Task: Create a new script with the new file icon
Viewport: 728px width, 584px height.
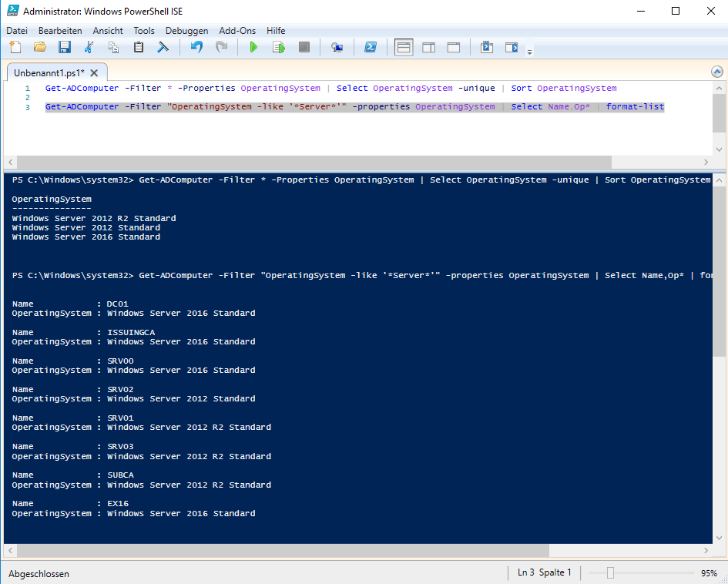Action: pos(15,48)
